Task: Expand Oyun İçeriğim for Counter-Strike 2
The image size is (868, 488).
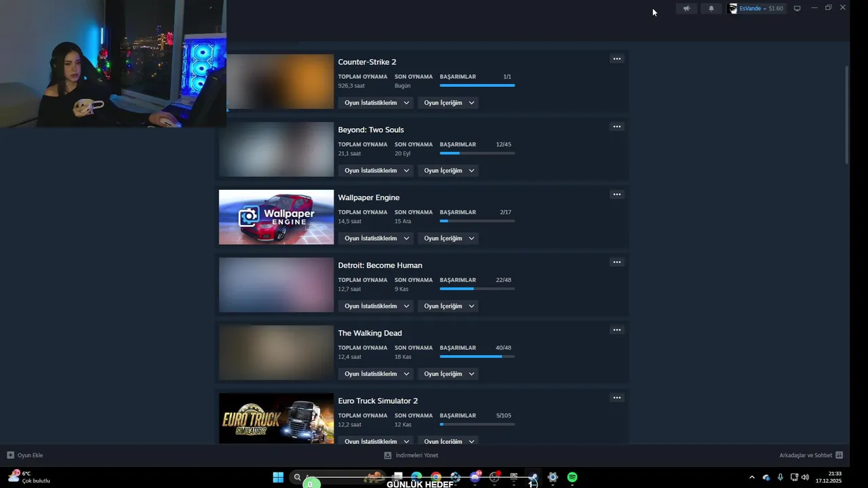Action: (x=448, y=103)
